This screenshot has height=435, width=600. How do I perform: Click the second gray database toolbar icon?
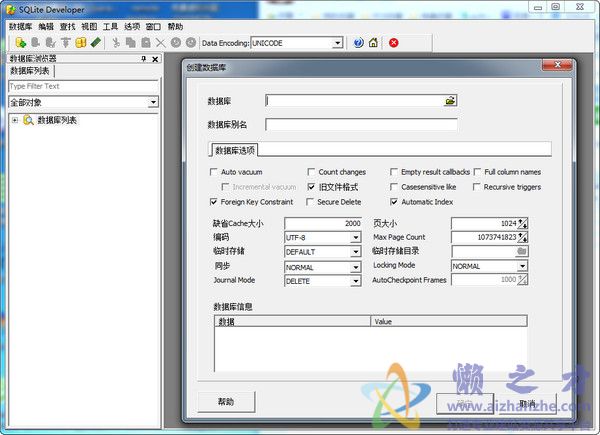(x=36, y=42)
